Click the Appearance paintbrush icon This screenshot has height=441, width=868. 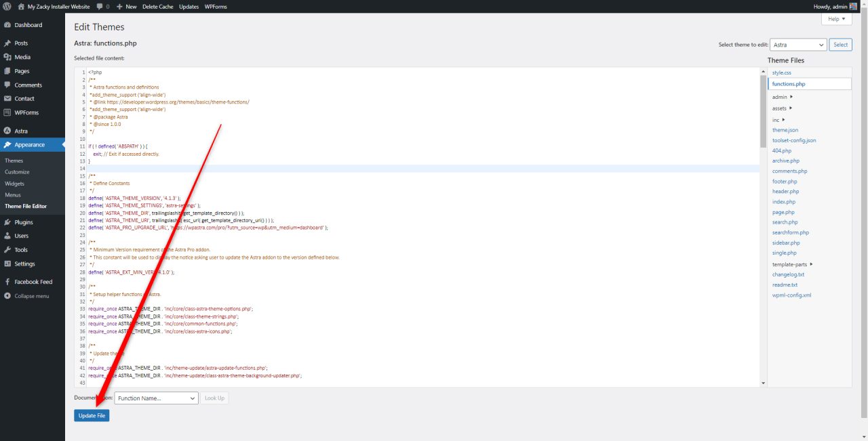click(x=9, y=144)
